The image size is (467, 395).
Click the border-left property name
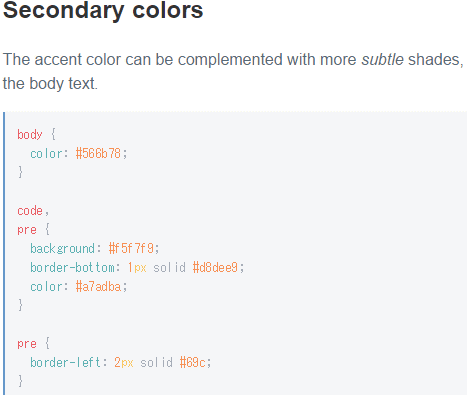click(66, 362)
